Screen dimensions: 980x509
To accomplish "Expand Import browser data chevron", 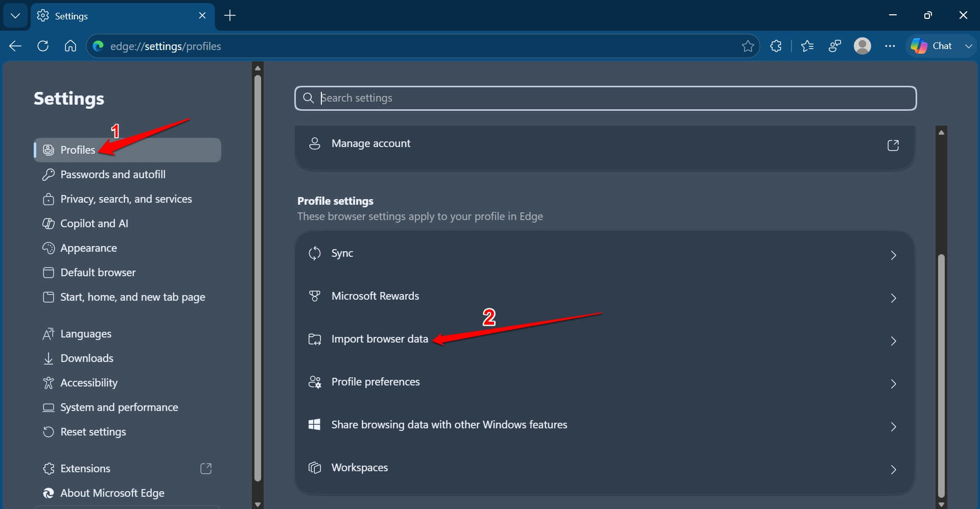I will point(893,341).
